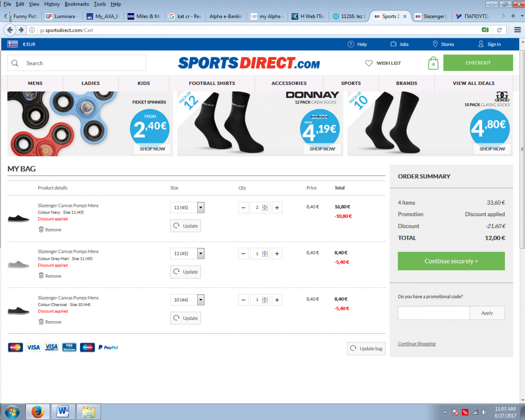Image resolution: width=525 pixels, height=420 pixels.
Task: Click the Charcoal Slazenger Canvas Pumps title
Action: (x=68, y=297)
